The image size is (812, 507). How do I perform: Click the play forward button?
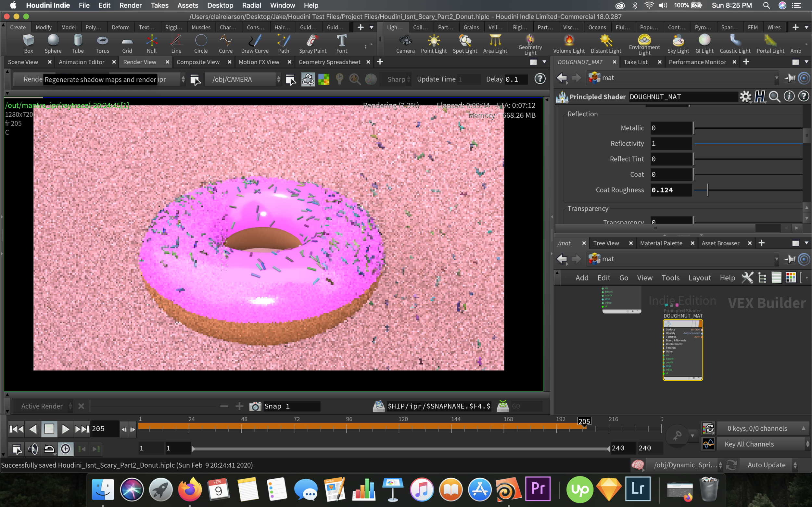point(65,429)
